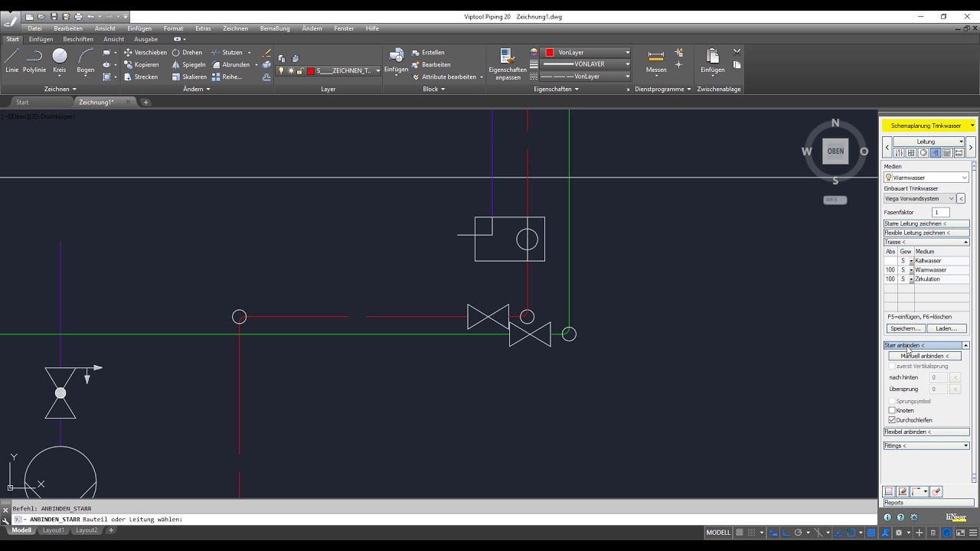The width and height of the screenshot is (980, 551).
Task: Click Starre Leitung zeichnen button
Action: click(x=926, y=223)
